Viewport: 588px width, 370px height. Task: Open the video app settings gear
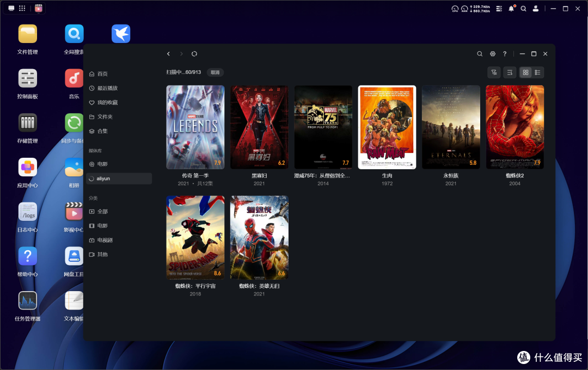pos(493,54)
